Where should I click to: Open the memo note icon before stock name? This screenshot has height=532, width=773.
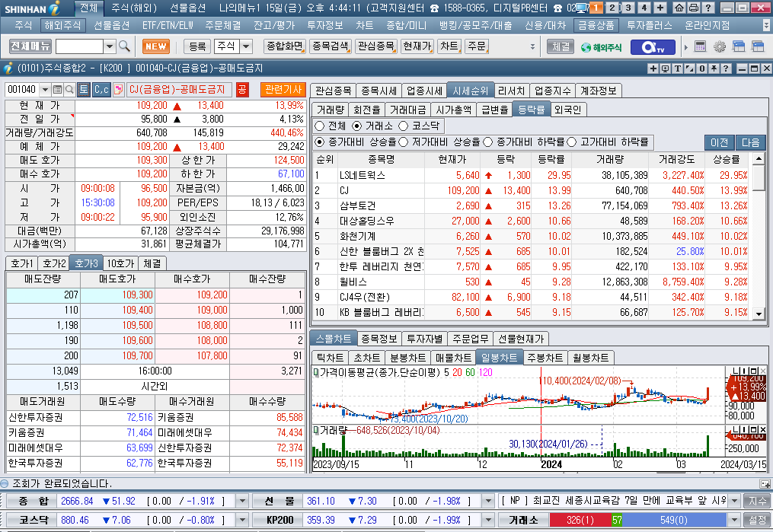118,90
